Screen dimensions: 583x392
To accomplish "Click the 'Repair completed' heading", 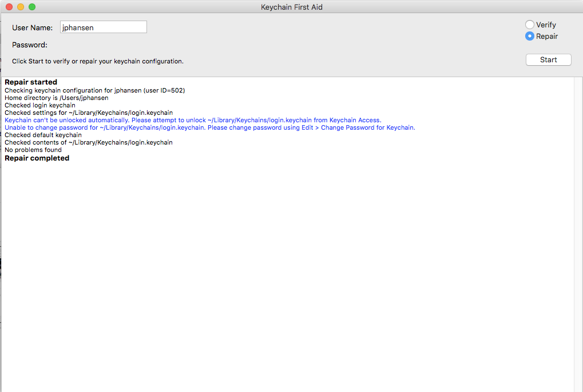I will [37, 158].
